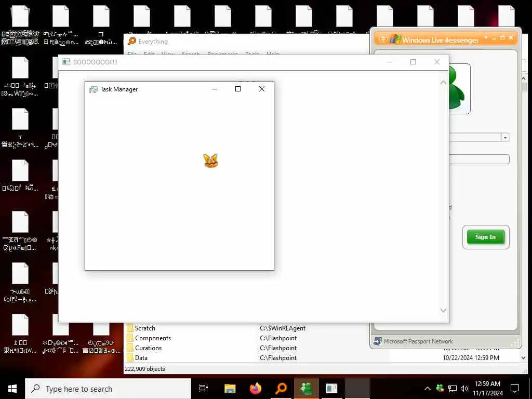Click the Components folder icon in Everything
Image resolution: width=532 pixels, height=399 pixels.
click(x=130, y=338)
